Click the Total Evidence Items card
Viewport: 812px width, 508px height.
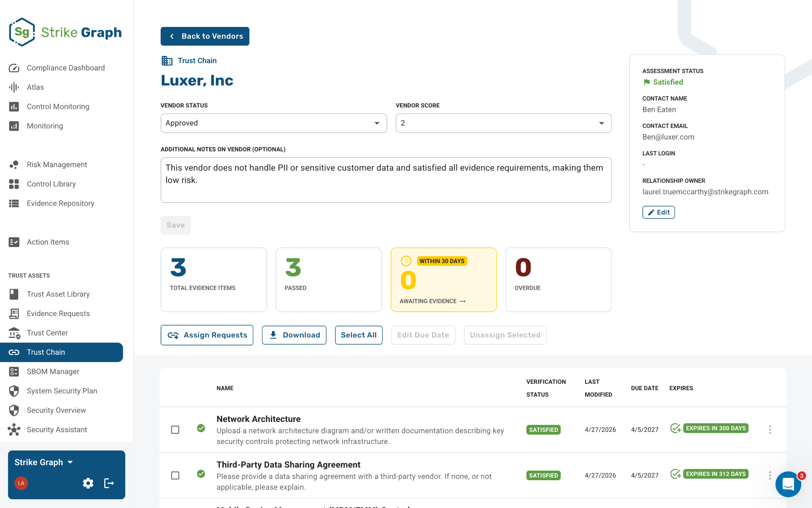pyautogui.click(x=214, y=280)
